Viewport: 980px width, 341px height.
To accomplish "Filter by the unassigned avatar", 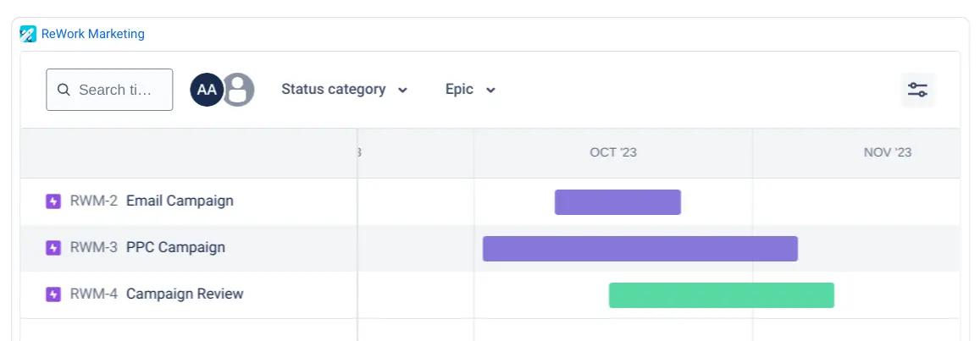I will click(238, 90).
